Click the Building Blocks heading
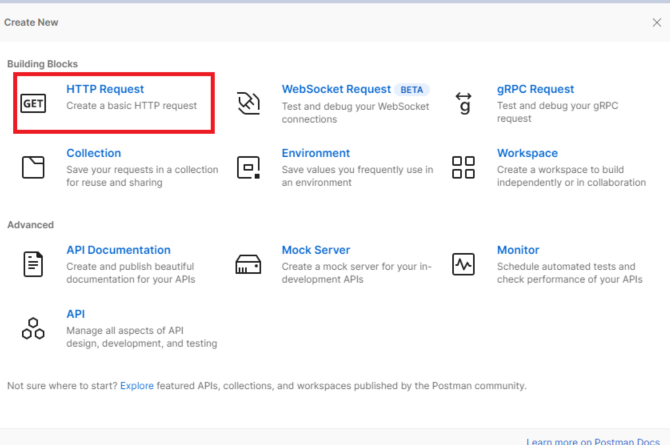This screenshot has width=670, height=445. coord(42,64)
